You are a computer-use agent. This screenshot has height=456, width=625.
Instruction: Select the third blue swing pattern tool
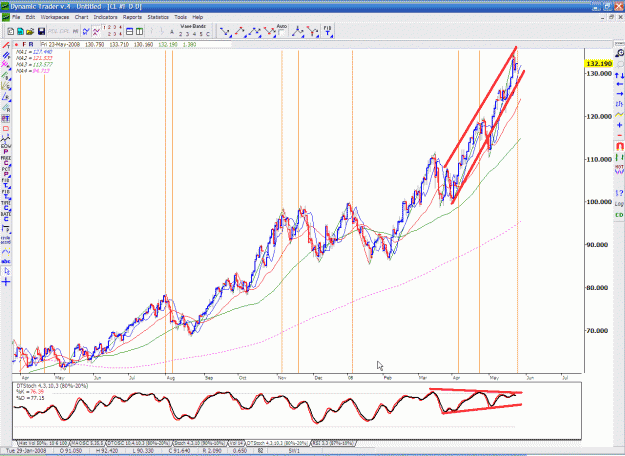[x=254, y=31]
